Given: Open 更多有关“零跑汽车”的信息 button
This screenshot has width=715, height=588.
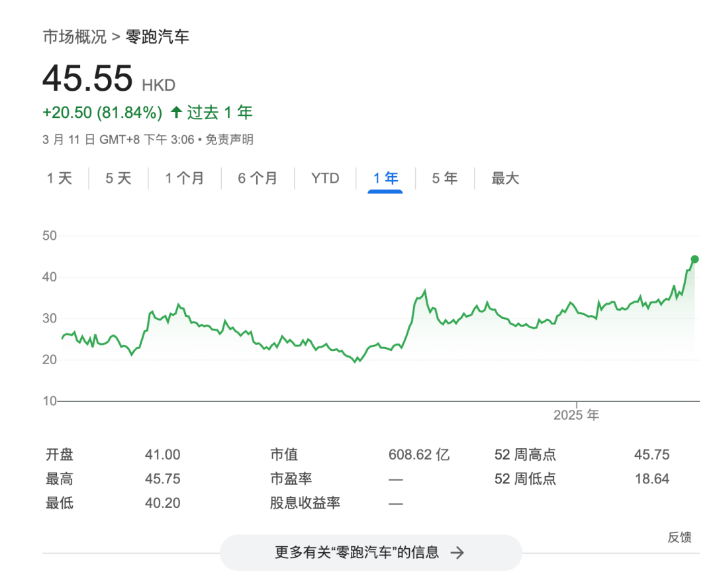Looking at the screenshot, I should click(371, 552).
